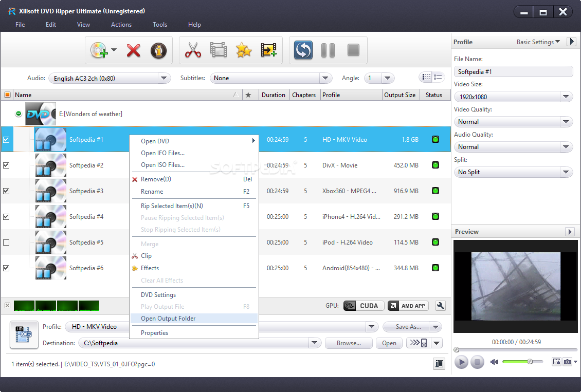Uncheck the Softpedia #3 checkbox
Viewport: 581px width, 392px height.
(x=6, y=191)
